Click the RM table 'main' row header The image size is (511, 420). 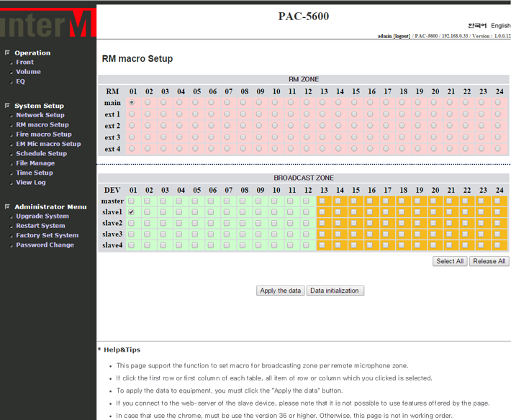[x=112, y=103]
